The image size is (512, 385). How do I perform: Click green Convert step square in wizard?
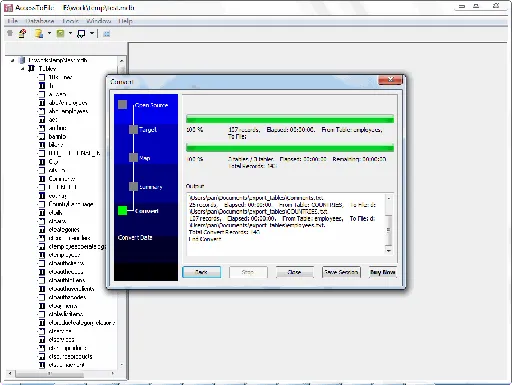tap(122, 210)
